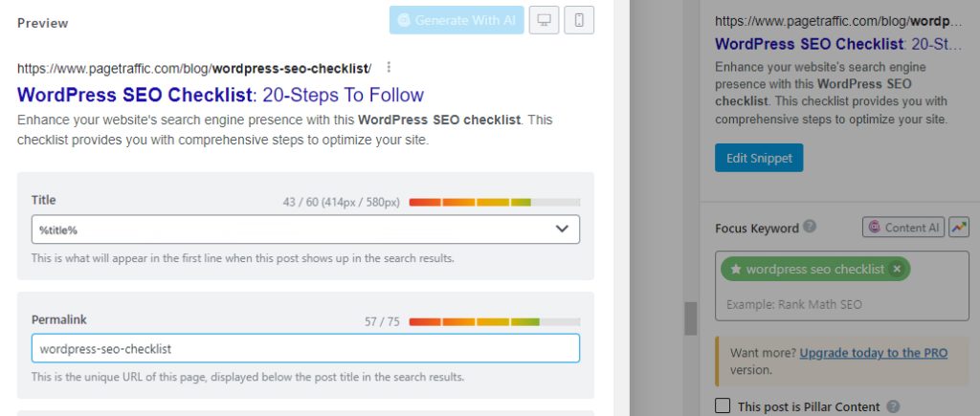Open the trends chart icon
Viewport: 980px width, 416px height.
coord(958,228)
